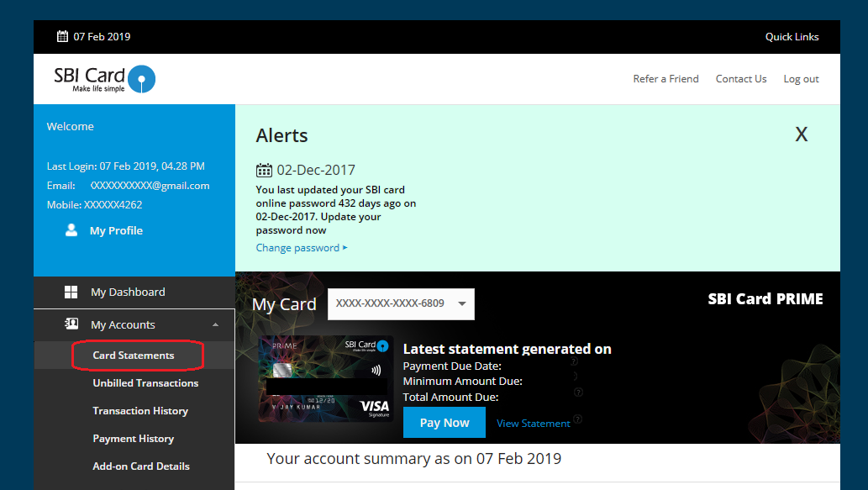The height and width of the screenshot is (490, 868).
Task: Click the SBI Card logo
Action: pos(105,79)
